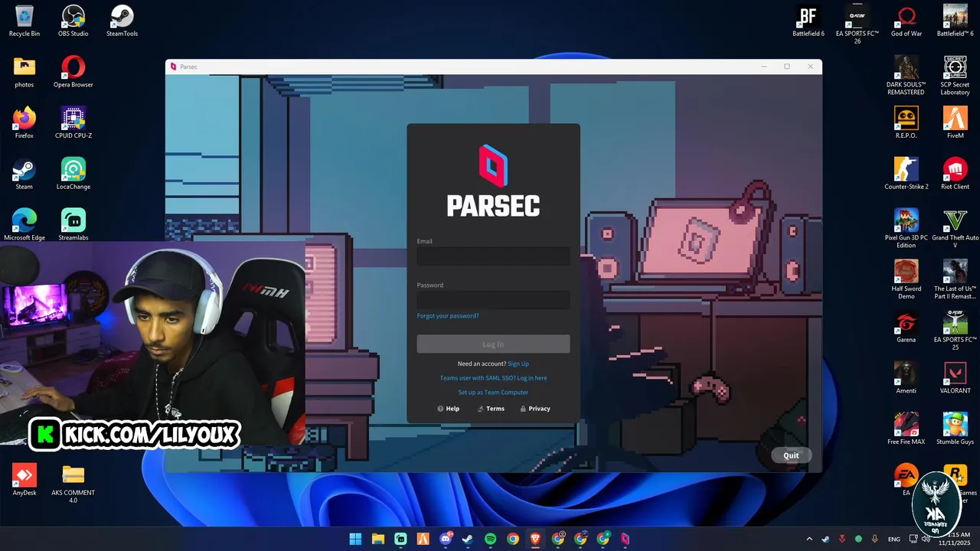Click the microphone icon in system tray
The width and height of the screenshot is (980, 551).
tap(874, 539)
